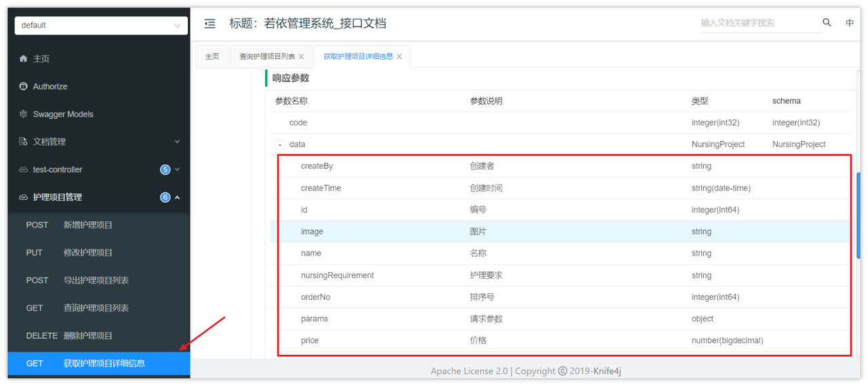The image size is (868, 386).
Task: Click the Apache License 2.0 footer text
Action: coord(469,371)
